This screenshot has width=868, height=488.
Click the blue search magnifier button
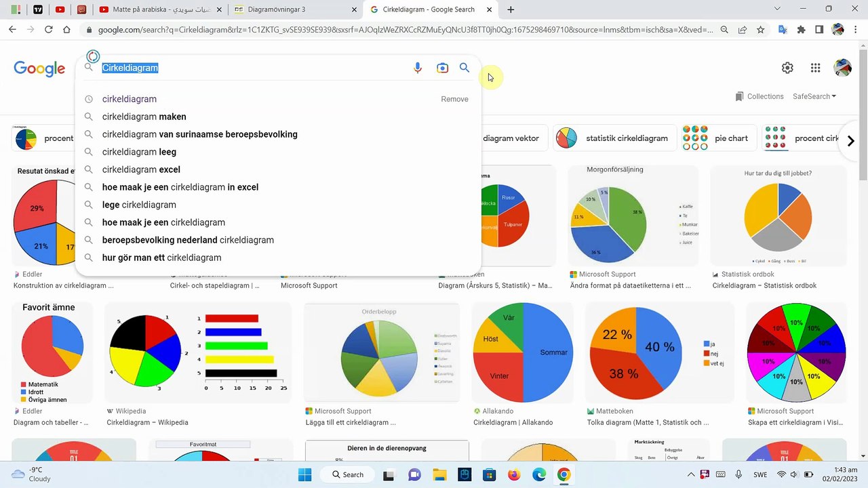[465, 68]
